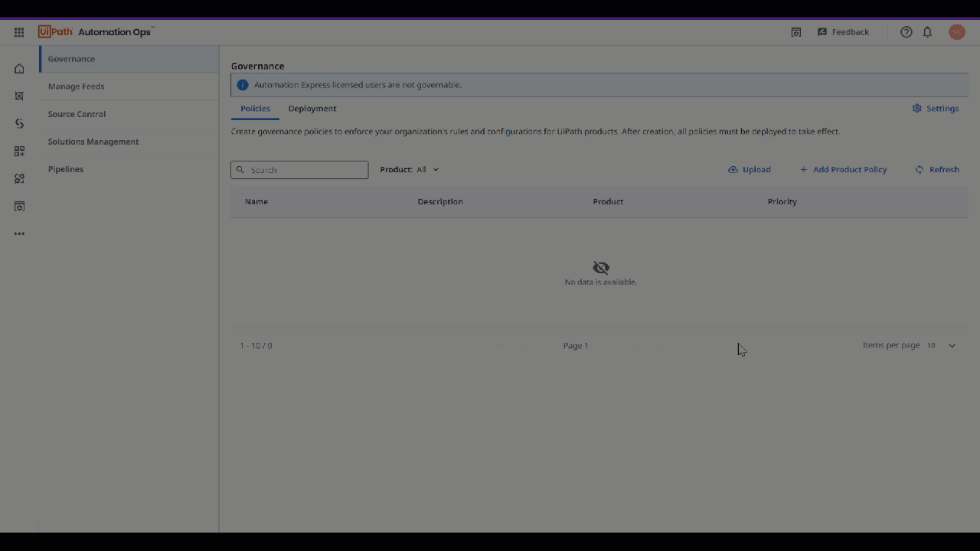Open the squares-plus Apps icon in left rail
Screen dimensions: 980x551
[x=19, y=152]
